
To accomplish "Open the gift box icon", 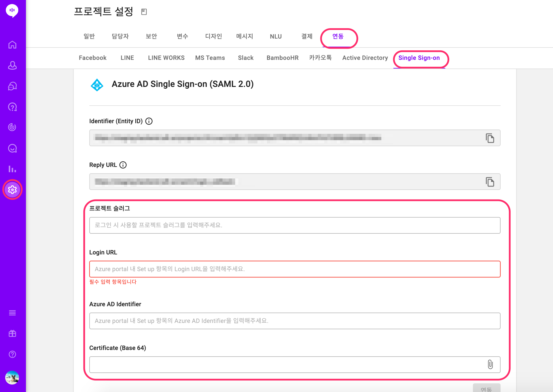I will click(x=12, y=334).
